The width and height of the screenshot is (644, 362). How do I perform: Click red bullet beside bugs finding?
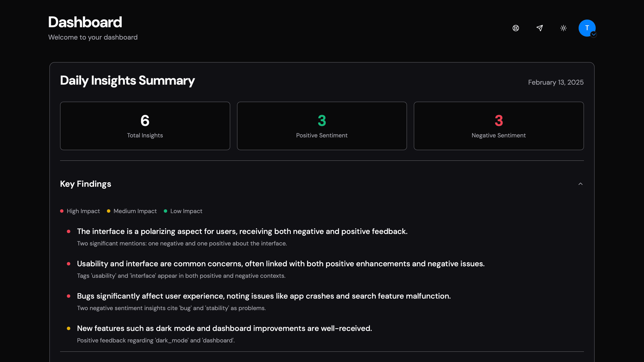(x=69, y=296)
